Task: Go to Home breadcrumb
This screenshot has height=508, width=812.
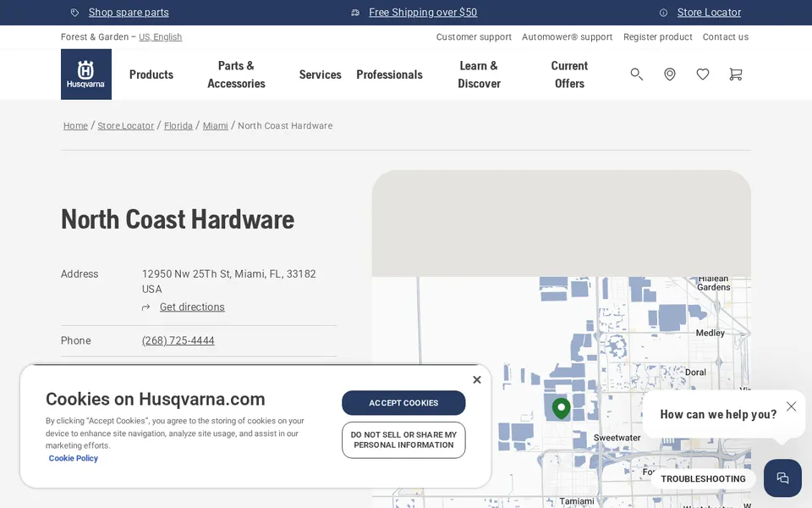Action: (x=75, y=125)
